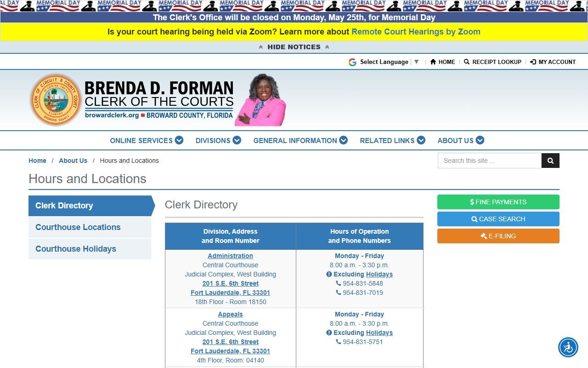Expand the Divisions menu
Image resolution: width=588 pixels, height=368 pixels.
pos(218,140)
